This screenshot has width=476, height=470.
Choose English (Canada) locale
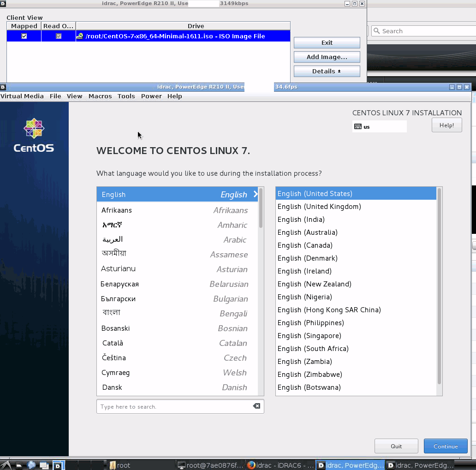[x=356, y=245]
